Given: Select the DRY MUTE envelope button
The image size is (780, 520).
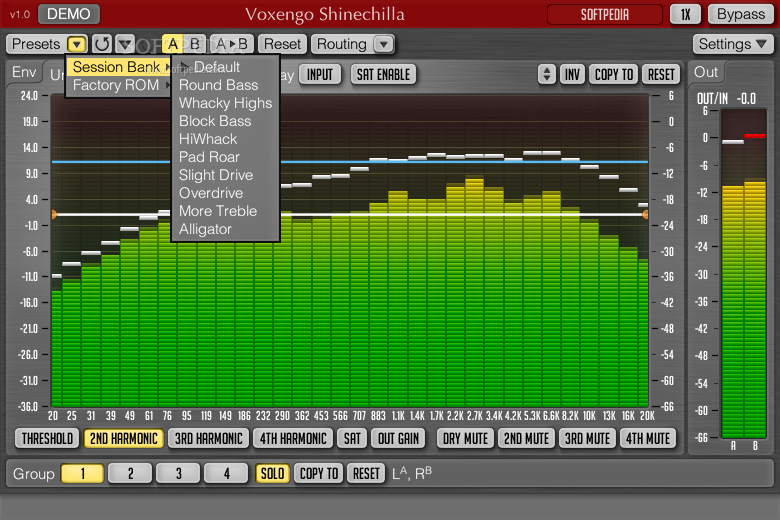Looking at the screenshot, I should [466, 438].
